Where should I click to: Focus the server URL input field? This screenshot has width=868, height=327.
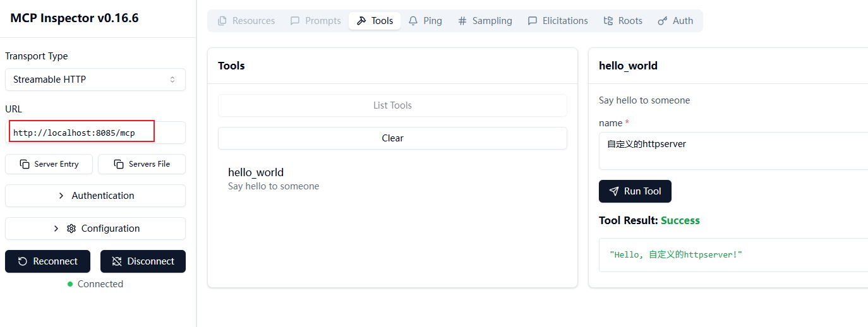click(95, 133)
